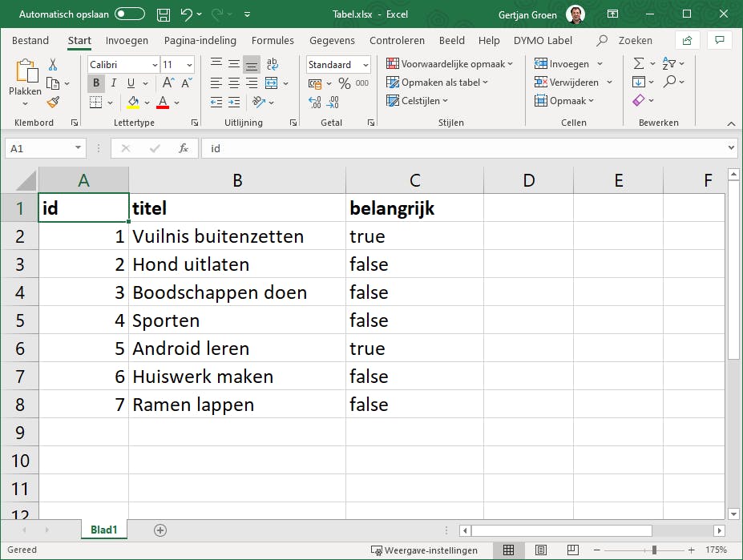Image resolution: width=743 pixels, height=560 pixels.
Task: Apply italic formatting
Action: tap(113, 82)
